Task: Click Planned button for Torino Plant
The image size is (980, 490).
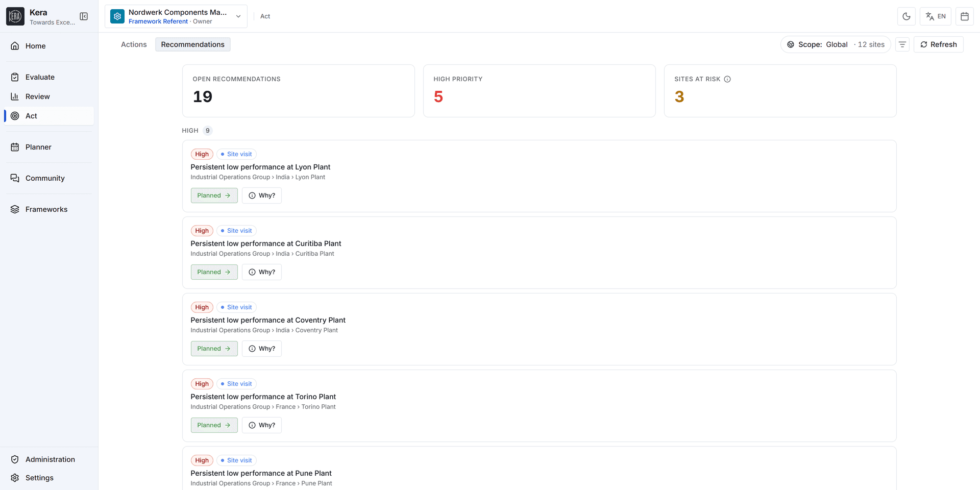Action: tap(214, 425)
